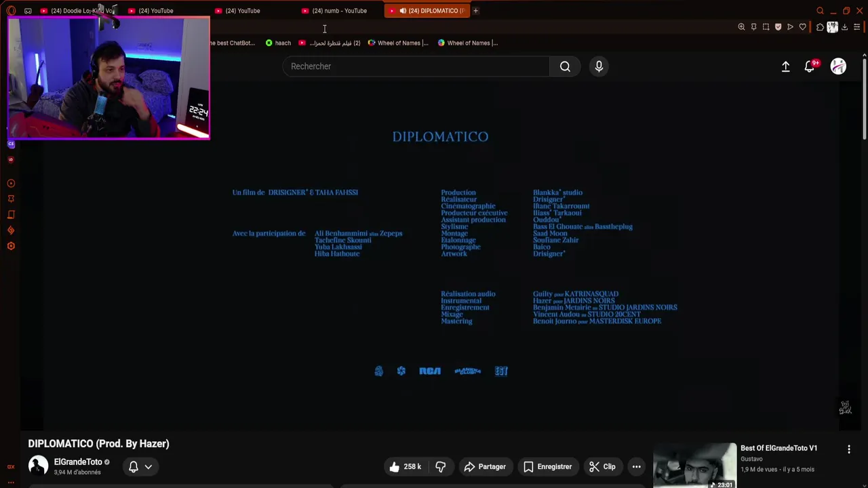Click the player arrow icon in address bar
The image size is (868, 488).
(790, 27)
